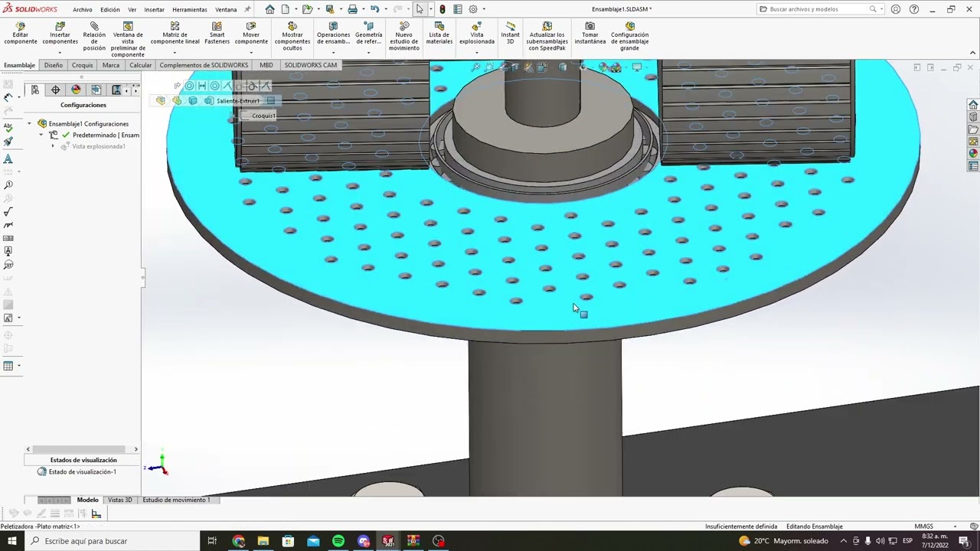Expand the Insertar componentes dropdown arrow
The image size is (980, 551).
(x=60, y=52)
